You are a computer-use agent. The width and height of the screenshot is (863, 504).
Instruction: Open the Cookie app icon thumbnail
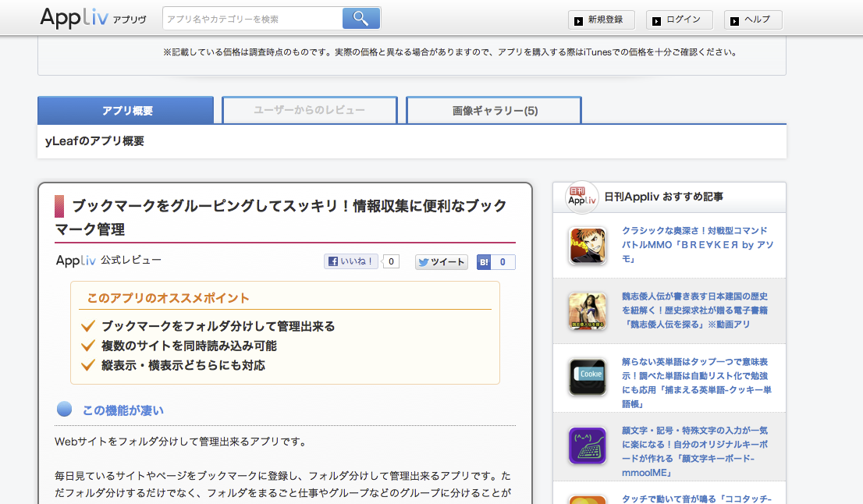coord(588,377)
